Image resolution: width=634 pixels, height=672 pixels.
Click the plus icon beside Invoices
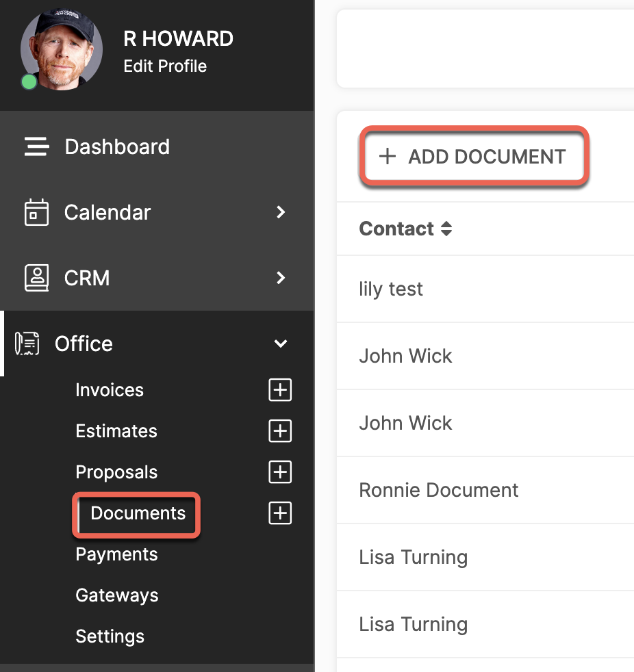coord(280,390)
